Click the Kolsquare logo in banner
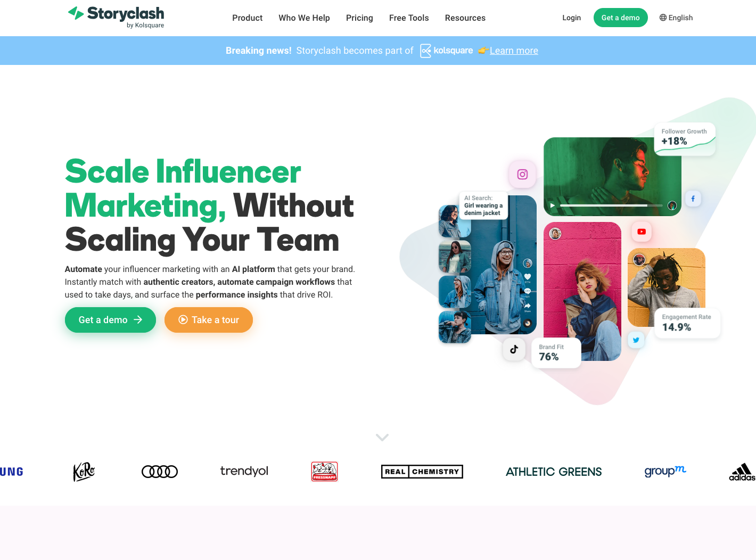The image size is (756, 560). [446, 51]
